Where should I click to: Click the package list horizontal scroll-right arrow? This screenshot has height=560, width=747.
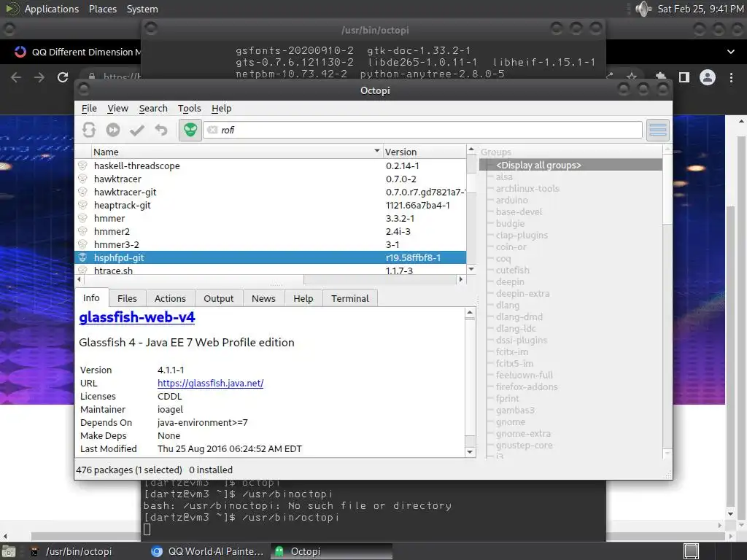pos(460,279)
